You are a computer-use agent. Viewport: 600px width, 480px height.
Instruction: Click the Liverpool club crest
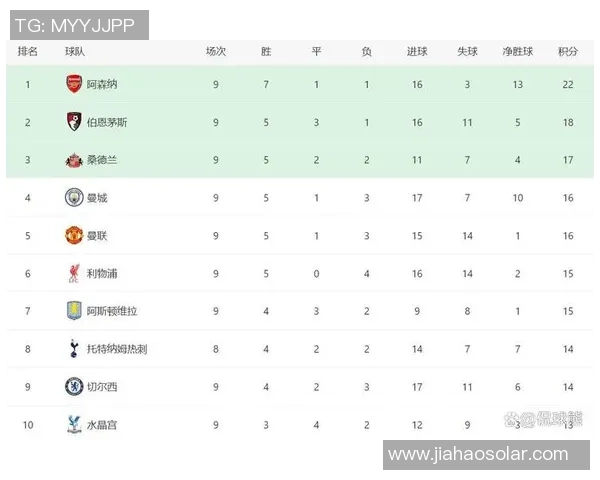(x=74, y=273)
